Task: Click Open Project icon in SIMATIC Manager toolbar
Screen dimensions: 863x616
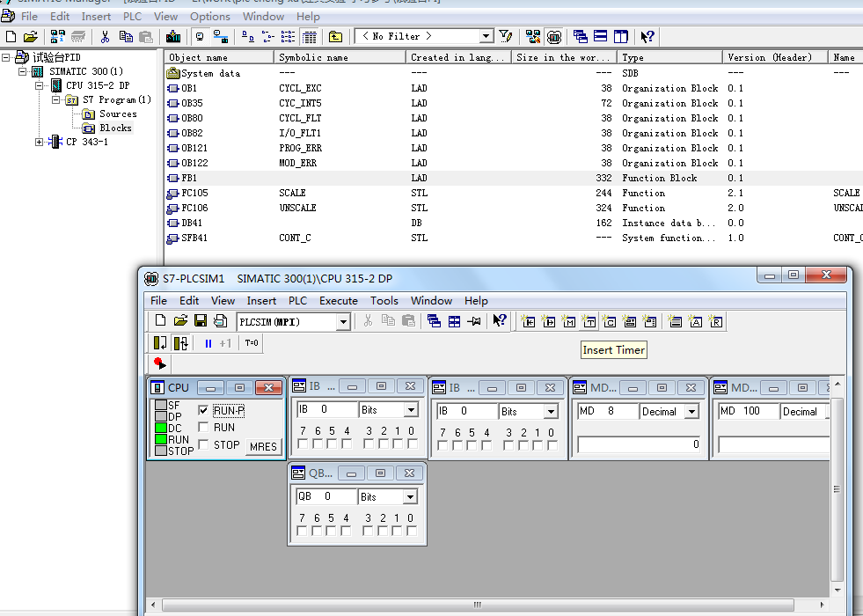Action: click(31, 37)
